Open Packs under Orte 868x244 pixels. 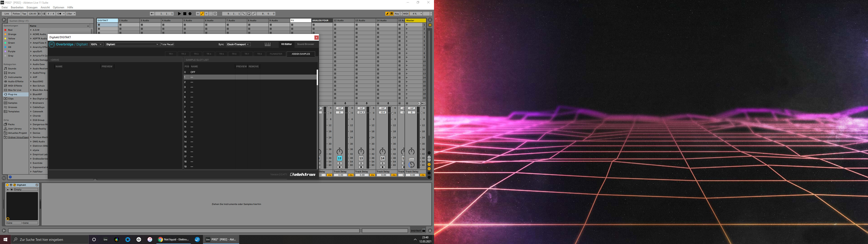11,124
